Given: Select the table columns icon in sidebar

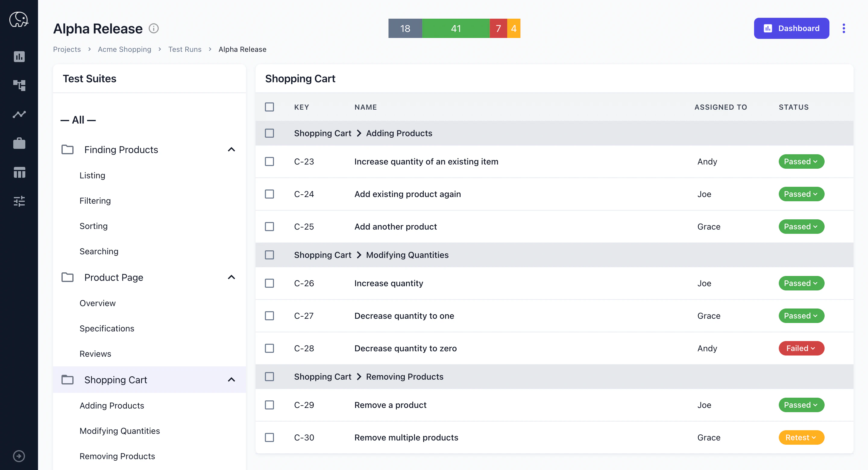Looking at the screenshot, I should click(x=19, y=172).
